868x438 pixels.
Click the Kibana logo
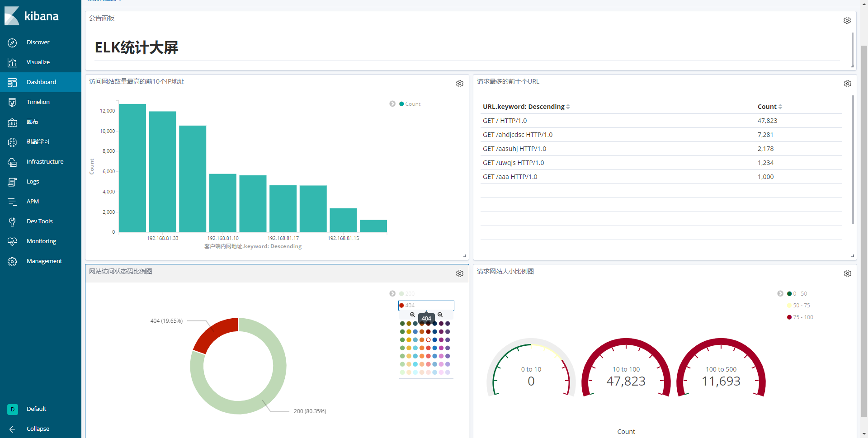click(32, 16)
